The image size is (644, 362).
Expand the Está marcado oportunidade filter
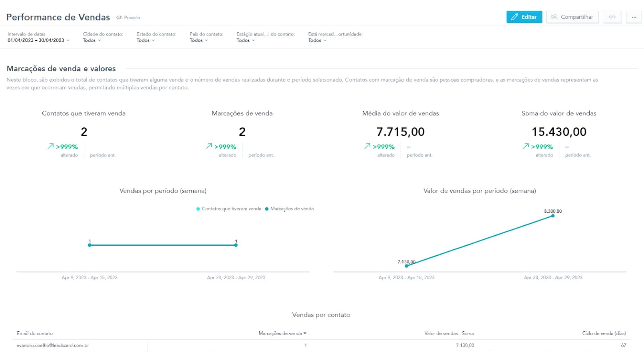click(317, 40)
